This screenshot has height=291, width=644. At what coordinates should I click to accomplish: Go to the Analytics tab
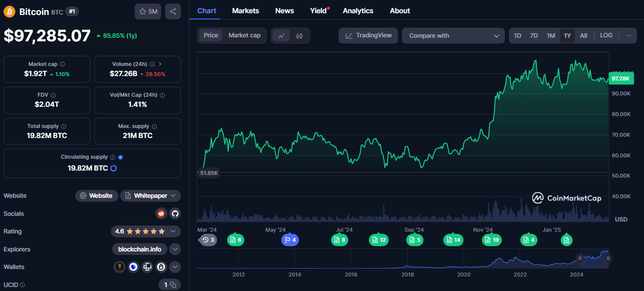[358, 11]
